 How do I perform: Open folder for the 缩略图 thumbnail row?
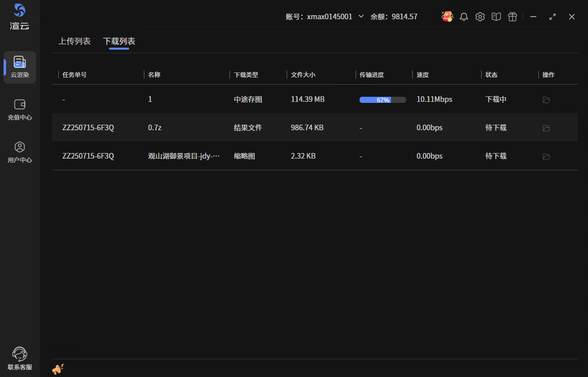click(x=546, y=157)
